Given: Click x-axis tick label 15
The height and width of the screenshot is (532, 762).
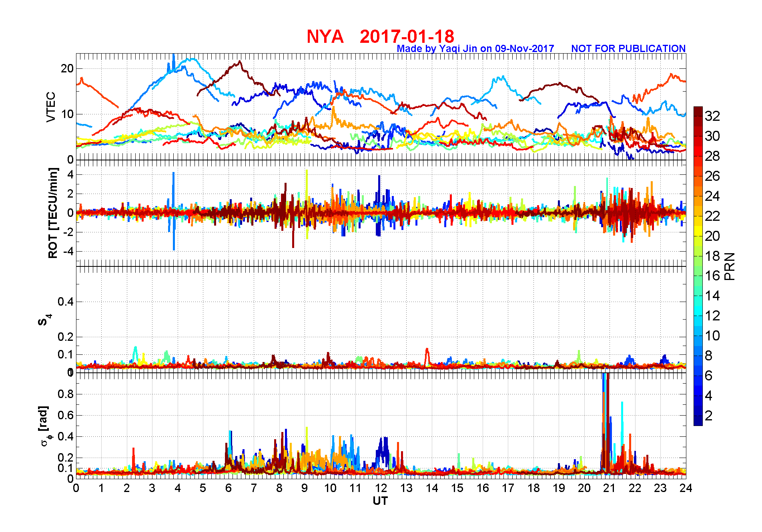Looking at the screenshot, I should coord(457,488).
